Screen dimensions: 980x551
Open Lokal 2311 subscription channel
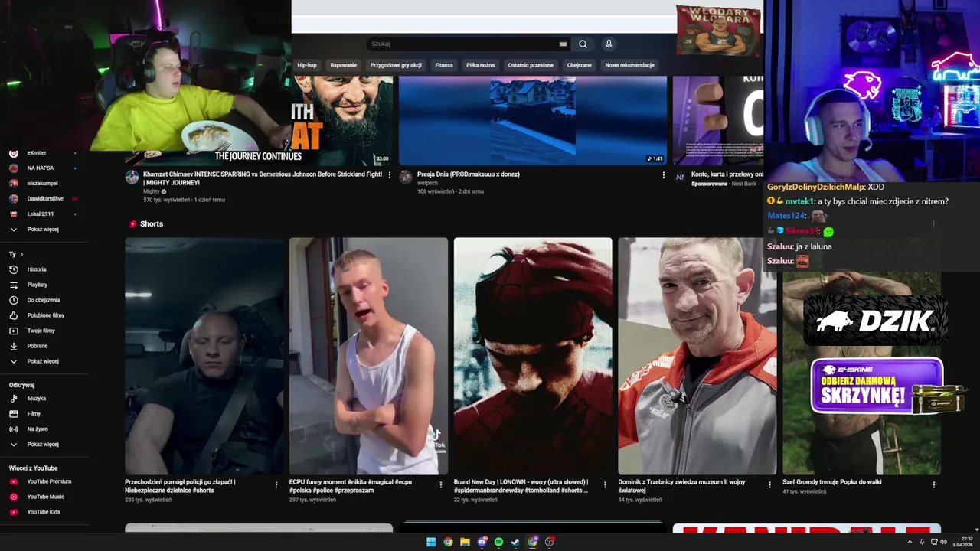pyautogui.click(x=40, y=214)
